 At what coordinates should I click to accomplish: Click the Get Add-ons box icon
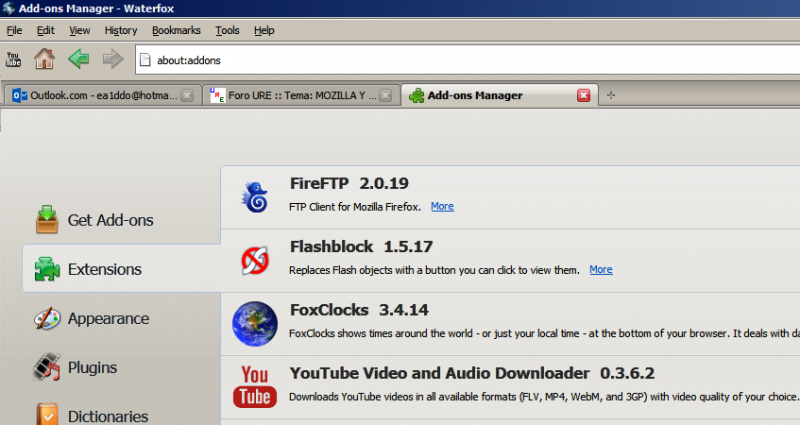47,219
